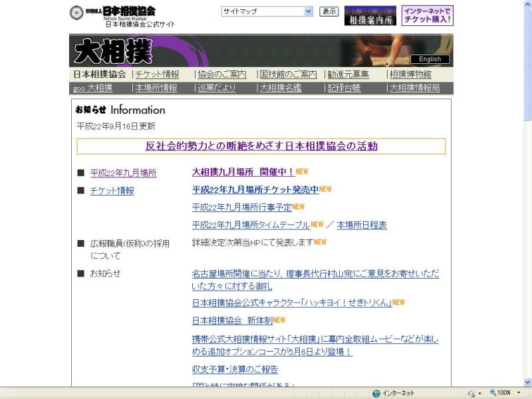Open 日本相撲協会 新体制 link
The height and width of the screenshot is (399, 532).
pos(232,321)
